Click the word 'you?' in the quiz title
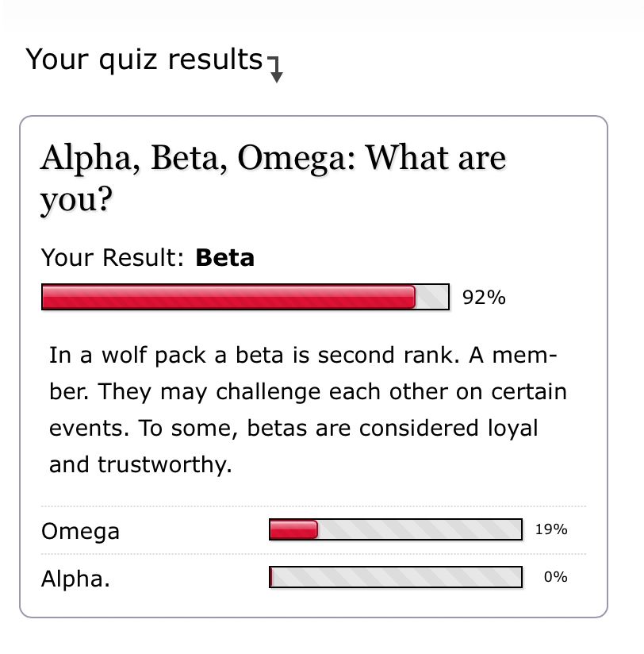The width and height of the screenshot is (644, 654). (x=76, y=199)
